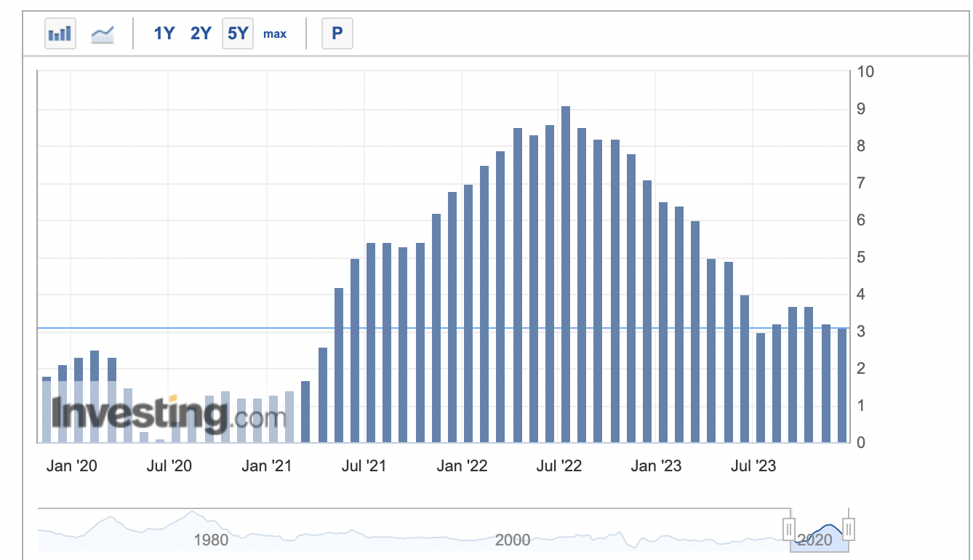Viewport: 973px width, 560px height.
Task: Switch to bar chart view icon
Action: (60, 33)
